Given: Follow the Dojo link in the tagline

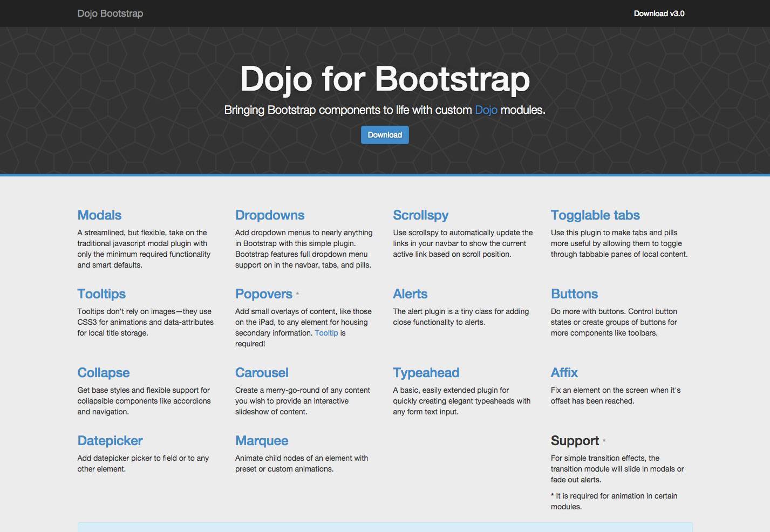Looking at the screenshot, I should (486, 110).
